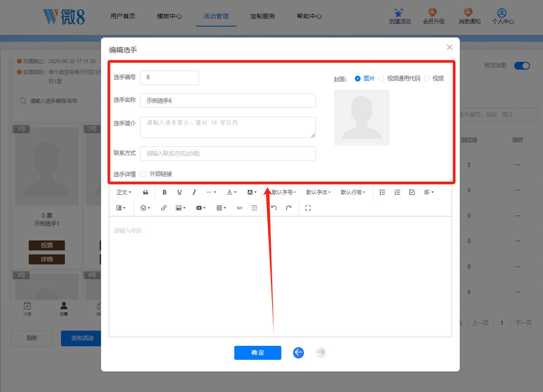Click the 选手简介 textarea
This screenshot has width=543, height=392.
click(x=228, y=127)
